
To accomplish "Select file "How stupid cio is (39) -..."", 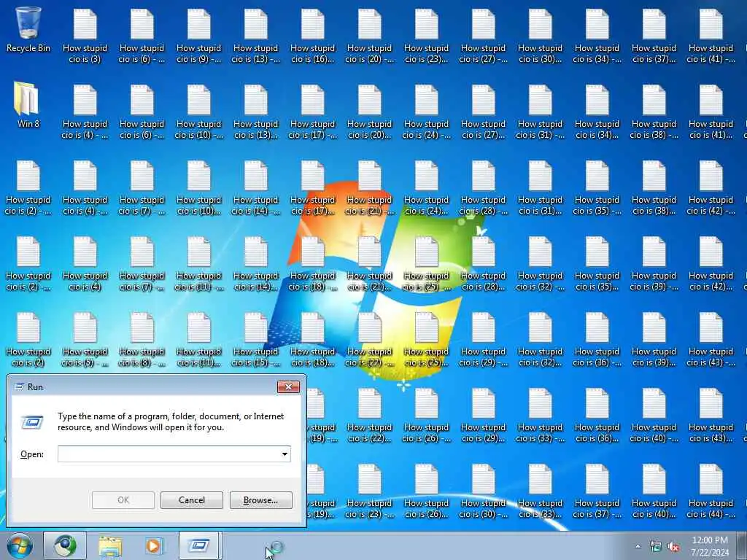I will (654, 264).
